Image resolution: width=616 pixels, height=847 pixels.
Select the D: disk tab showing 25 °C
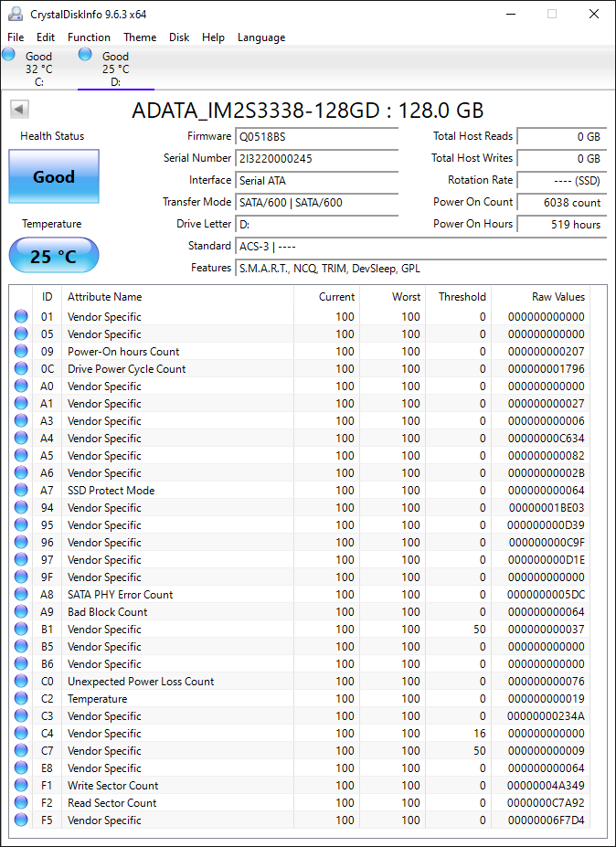tap(116, 69)
